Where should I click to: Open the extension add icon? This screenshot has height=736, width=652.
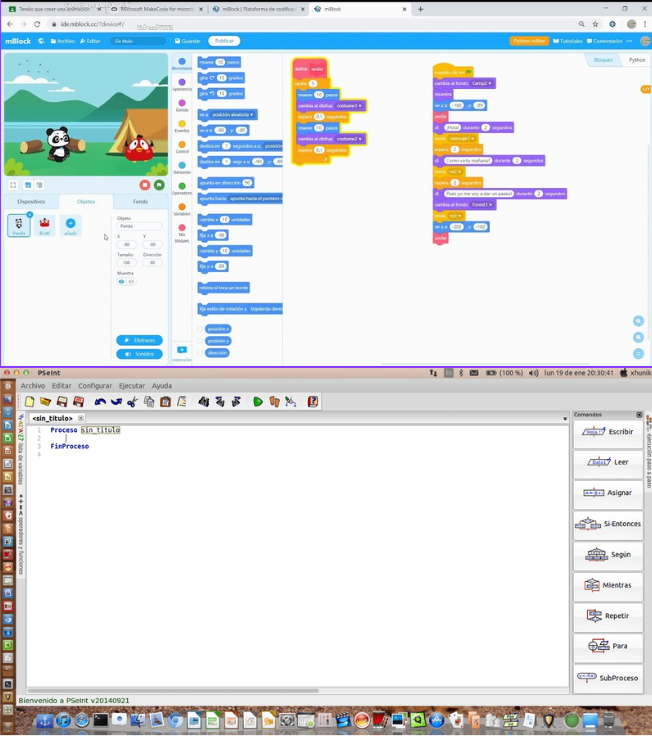coord(182,350)
